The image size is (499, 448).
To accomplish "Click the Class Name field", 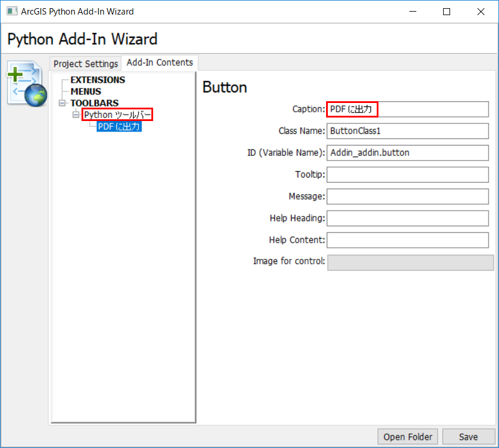I will (x=408, y=131).
